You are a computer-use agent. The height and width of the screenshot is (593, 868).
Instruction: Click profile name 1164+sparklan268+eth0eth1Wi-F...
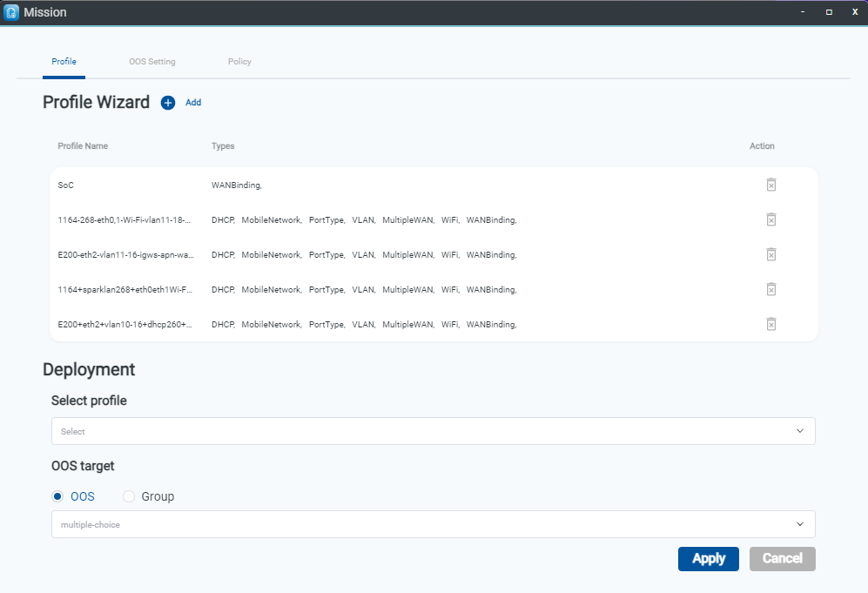[125, 290]
